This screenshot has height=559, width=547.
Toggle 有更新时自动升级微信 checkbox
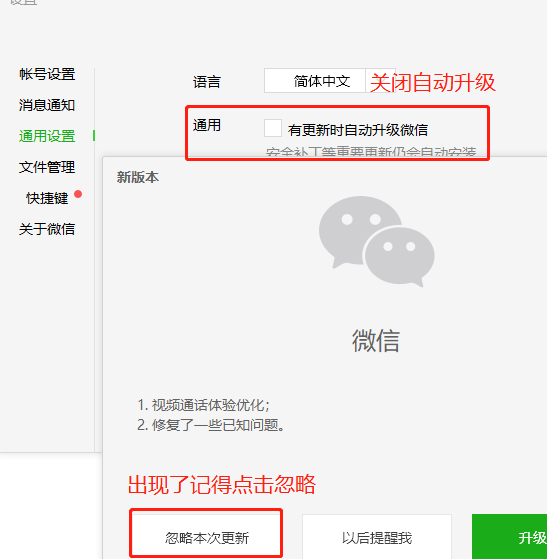[273, 128]
